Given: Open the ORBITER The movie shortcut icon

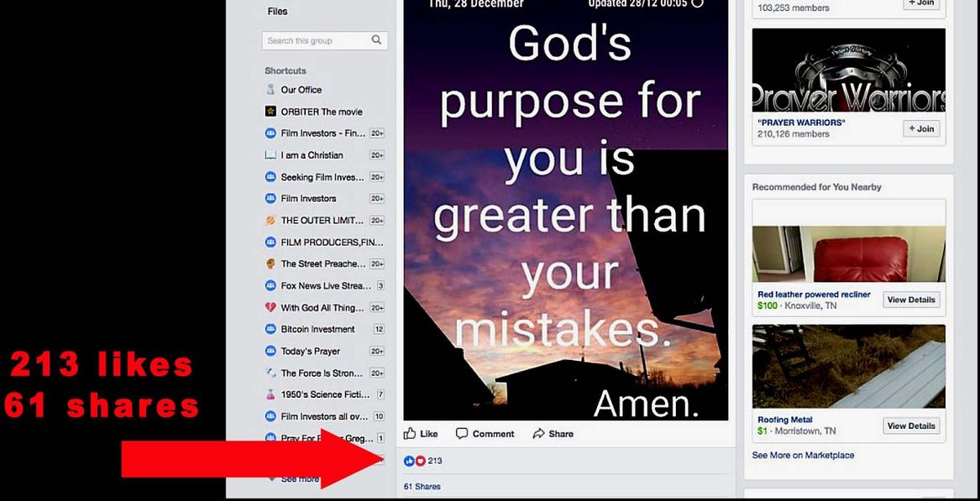Looking at the screenshot, I should click(270, 112).
